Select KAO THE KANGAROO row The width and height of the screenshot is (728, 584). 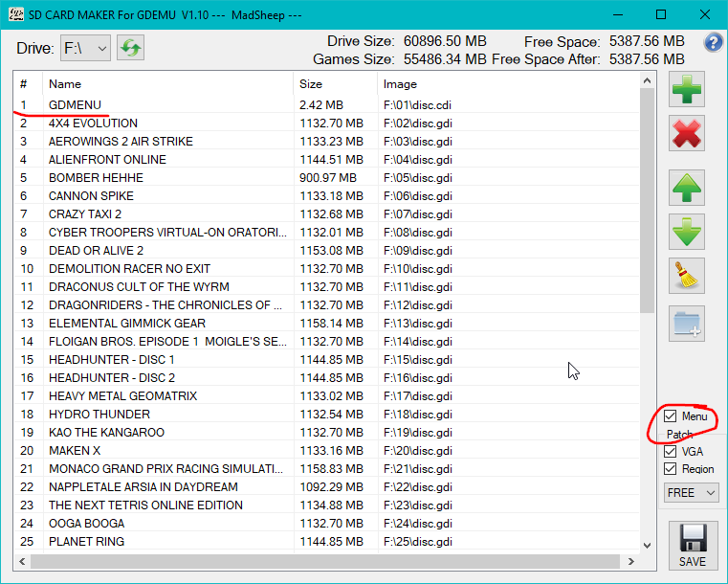pos(326,432)
